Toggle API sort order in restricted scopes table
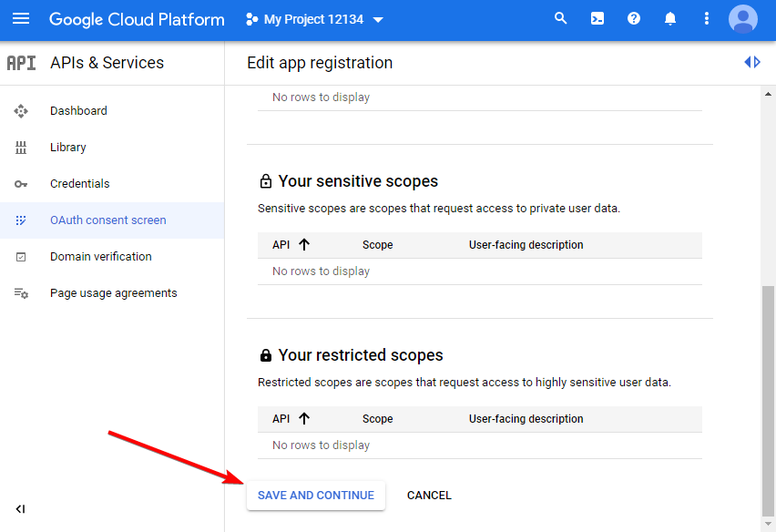Image resolution: width=776 pixels, height=532 pixels. (301, 418)
